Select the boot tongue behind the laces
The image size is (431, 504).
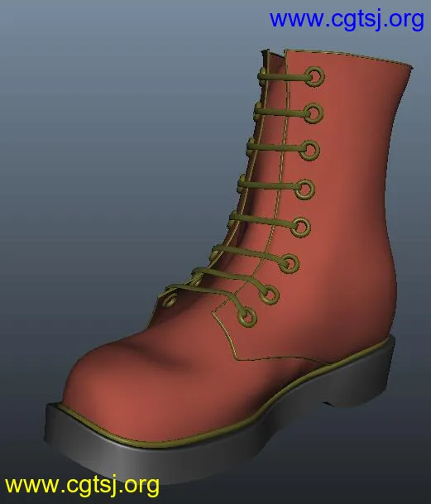click(273, 161)
